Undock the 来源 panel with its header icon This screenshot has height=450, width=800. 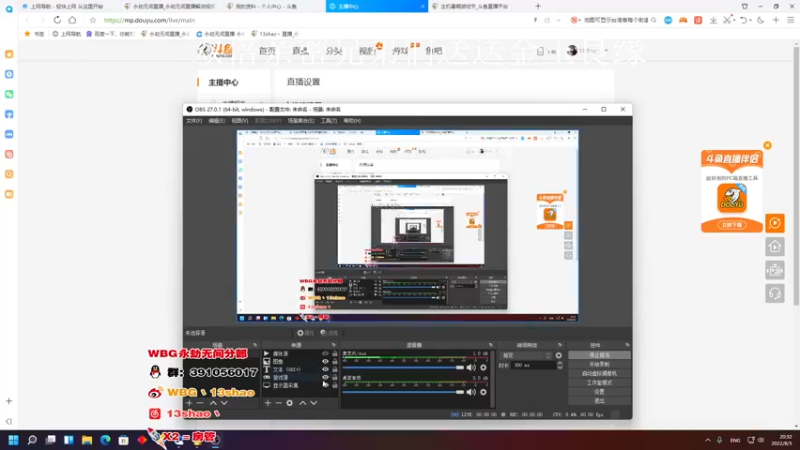point(334,345)
